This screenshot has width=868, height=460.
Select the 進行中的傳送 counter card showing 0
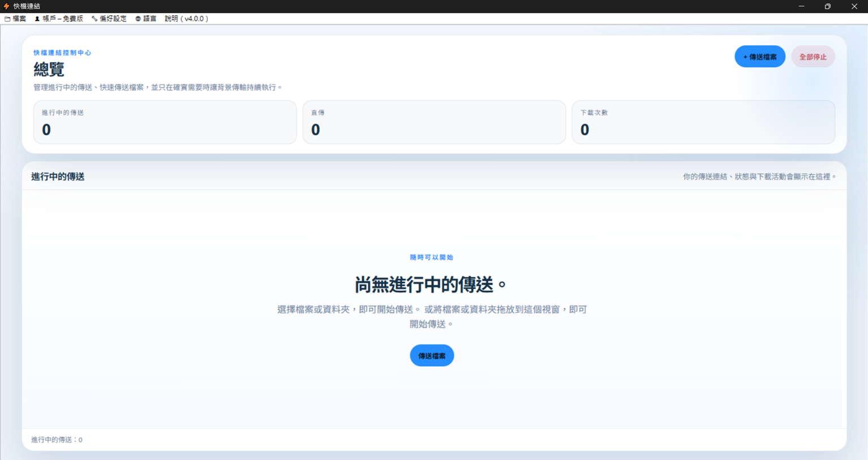click(x=165, y=122)
